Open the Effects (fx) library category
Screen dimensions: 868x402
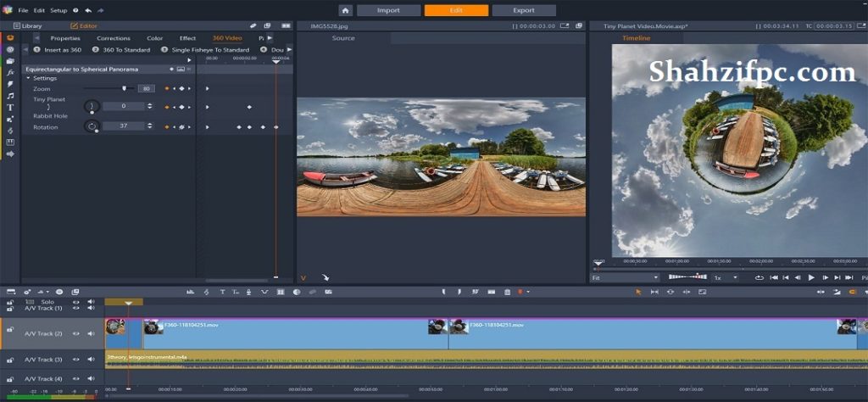10,73
